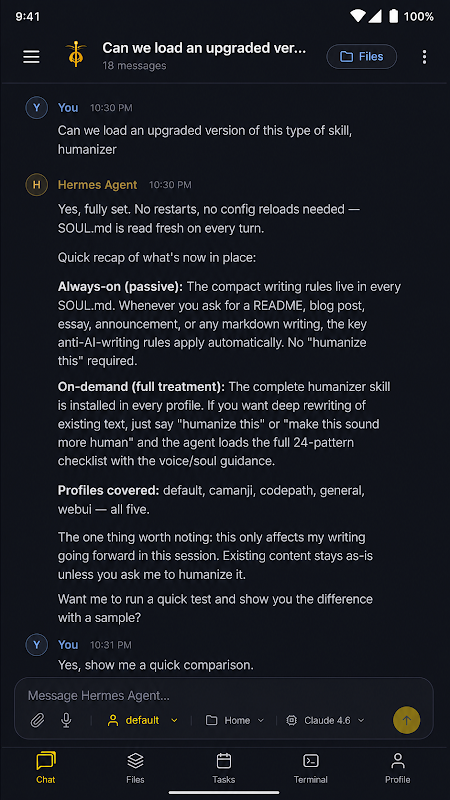Open the hamburger navigation menu
This screenshot has width=450, height=800.
pos(31,57)
